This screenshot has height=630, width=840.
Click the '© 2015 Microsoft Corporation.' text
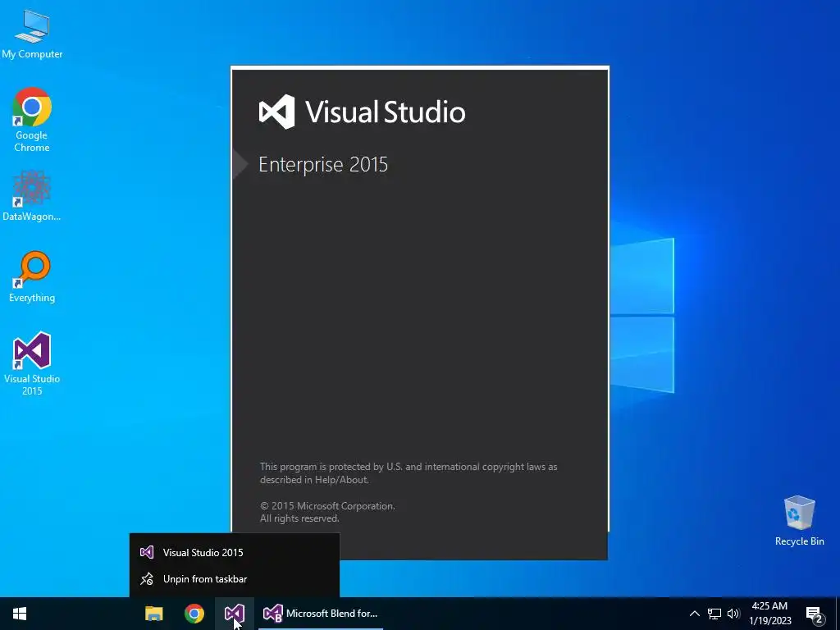point(327,505)
